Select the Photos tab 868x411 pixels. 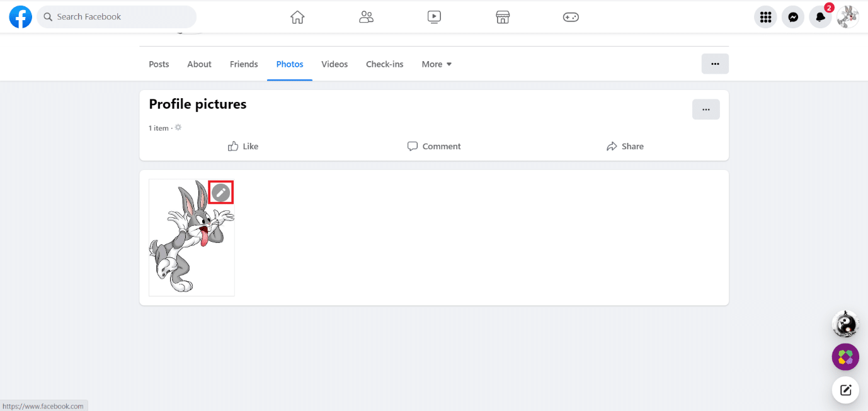(x=290, y=64)
